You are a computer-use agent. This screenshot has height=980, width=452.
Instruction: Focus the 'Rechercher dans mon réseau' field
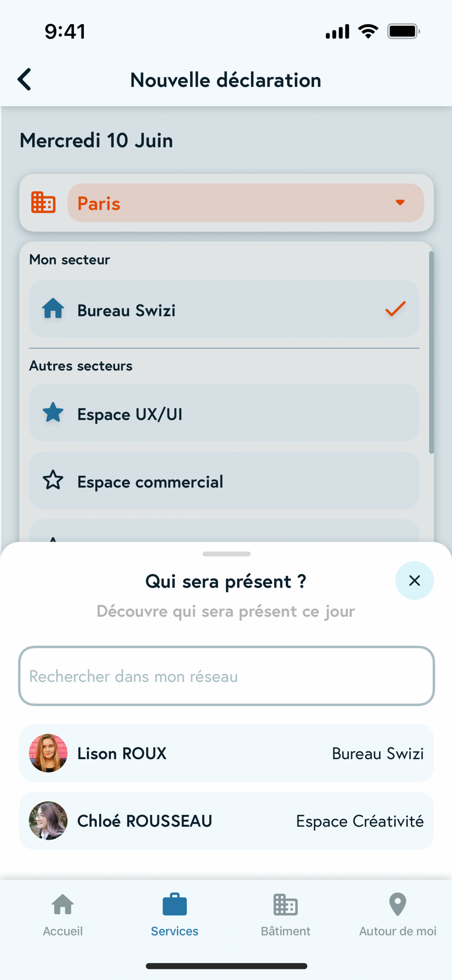(x=226, y=676)
